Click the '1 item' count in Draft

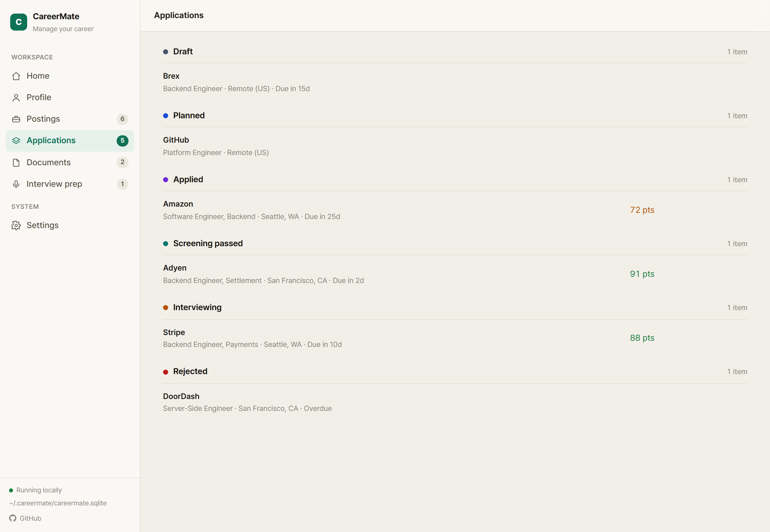click(x=737, y=52)
